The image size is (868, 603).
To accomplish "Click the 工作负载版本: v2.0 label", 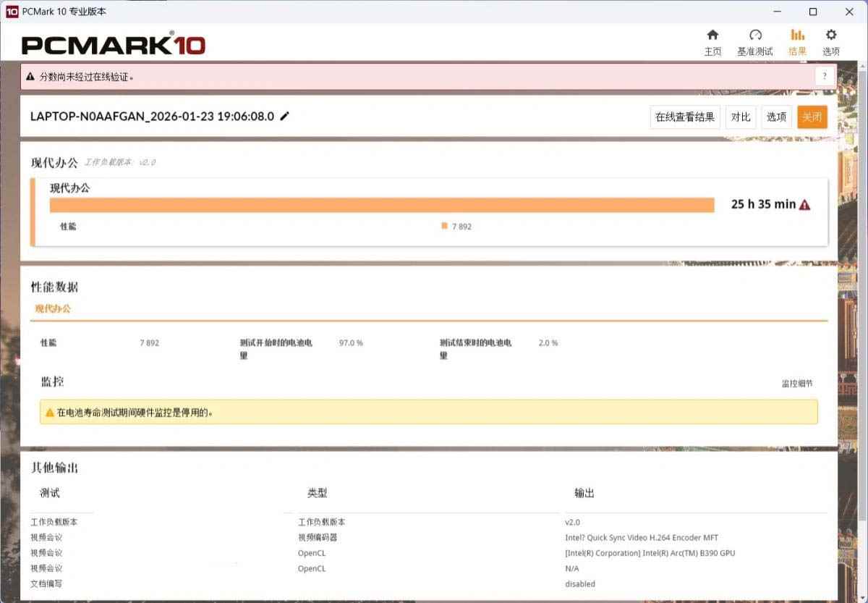I will (x=120, y=163).
